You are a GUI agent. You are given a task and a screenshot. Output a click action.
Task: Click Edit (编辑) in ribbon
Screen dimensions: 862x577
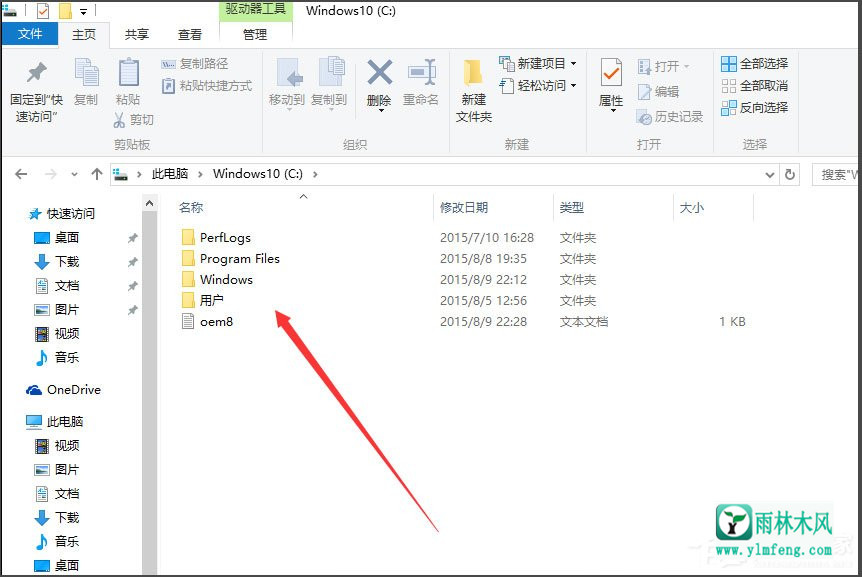click(x=658, y=92)
